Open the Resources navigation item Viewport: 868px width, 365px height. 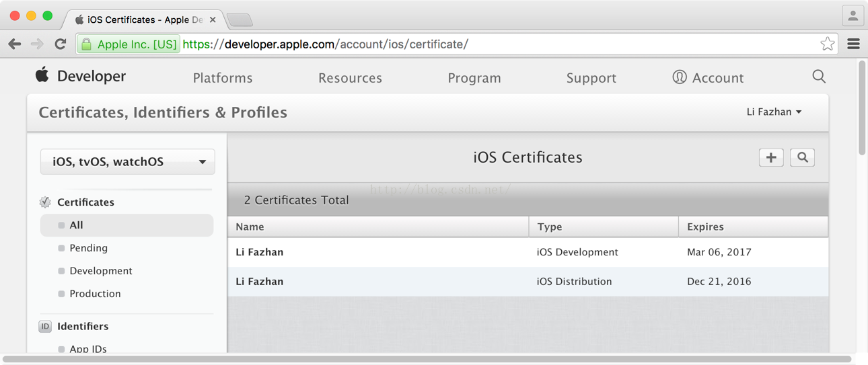(x=350, y=78)
